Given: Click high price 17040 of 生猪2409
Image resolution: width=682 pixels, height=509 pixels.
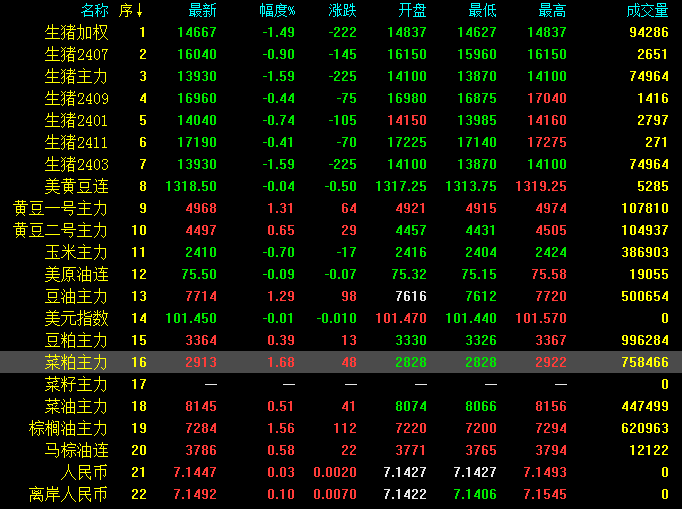Looking at the screenshot, I should pos(547,98).
